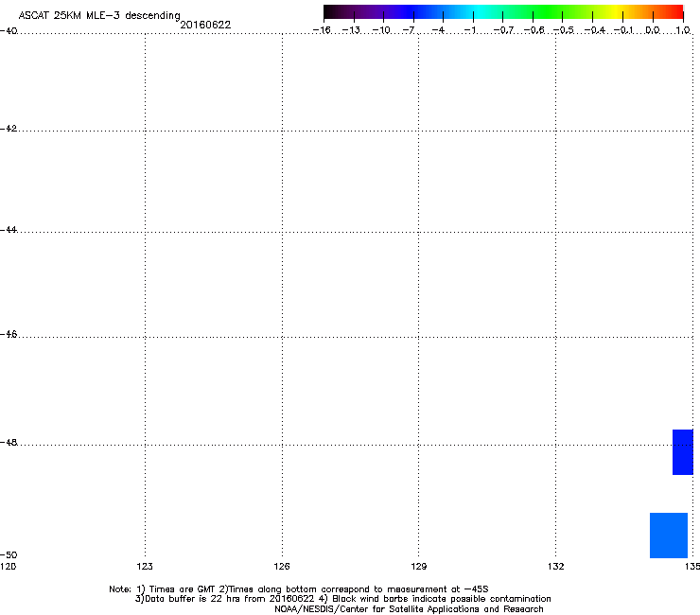Viewport: 700px width, 615px height.
Task: Click the color bar label -0.1
Action: click(x=623, y=30)
